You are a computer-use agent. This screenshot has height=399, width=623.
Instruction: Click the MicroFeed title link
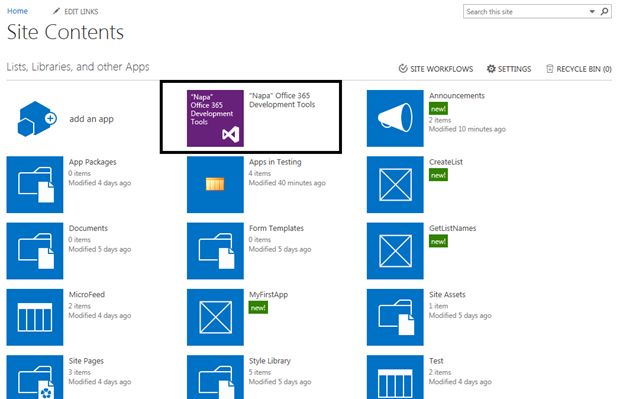[x=87, y=294]
